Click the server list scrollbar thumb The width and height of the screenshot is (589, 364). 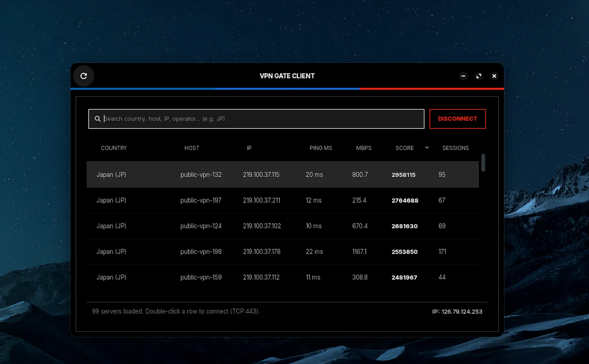pyautogui.click(x=483, y=163)
